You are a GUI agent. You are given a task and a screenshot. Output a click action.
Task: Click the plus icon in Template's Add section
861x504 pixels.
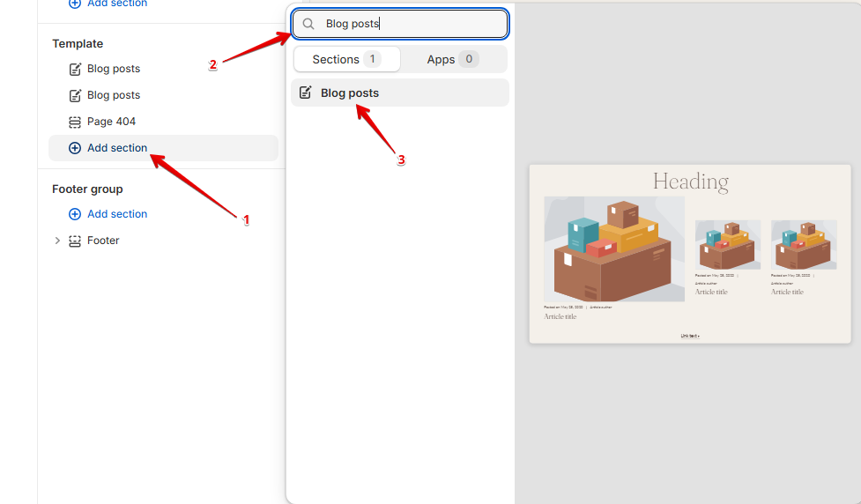(x=75, y=148)
